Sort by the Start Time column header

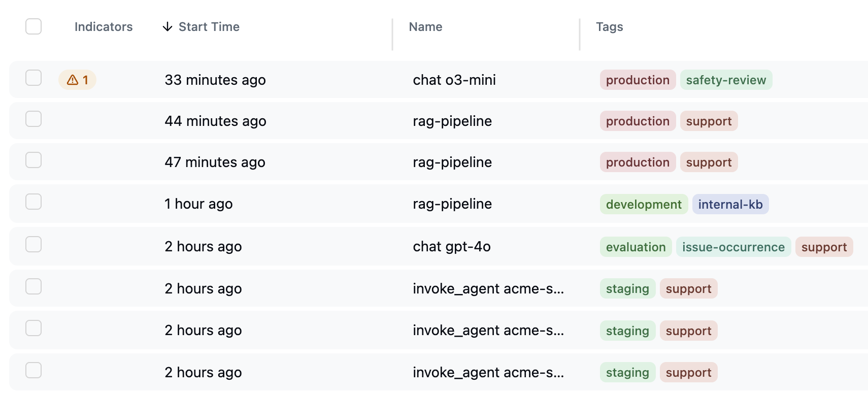pos(209,27)
